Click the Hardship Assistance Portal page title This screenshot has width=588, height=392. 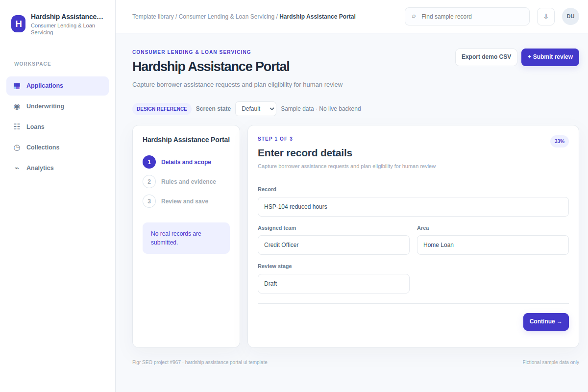point(211,67)
